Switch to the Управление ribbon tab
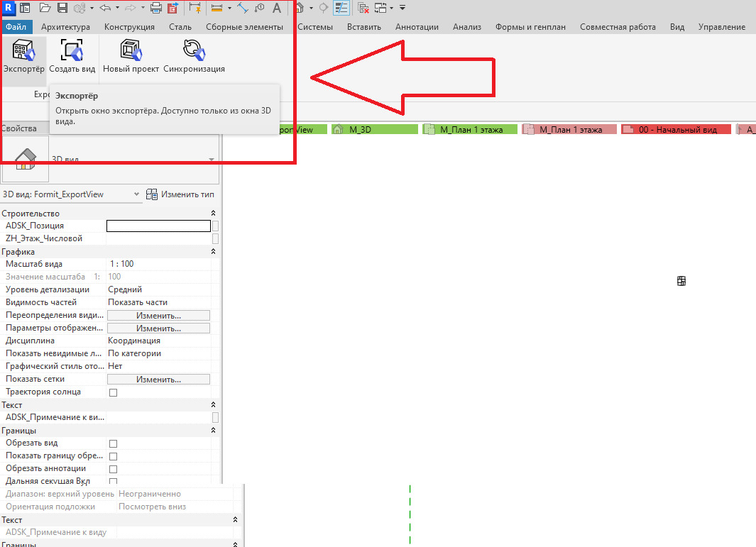 pos(722,27)
